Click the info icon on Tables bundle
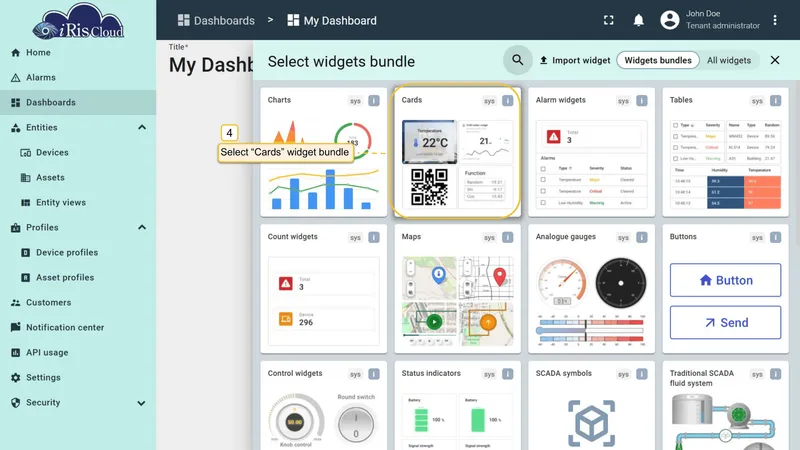This screenshot has width=800, height=450. 775,101
